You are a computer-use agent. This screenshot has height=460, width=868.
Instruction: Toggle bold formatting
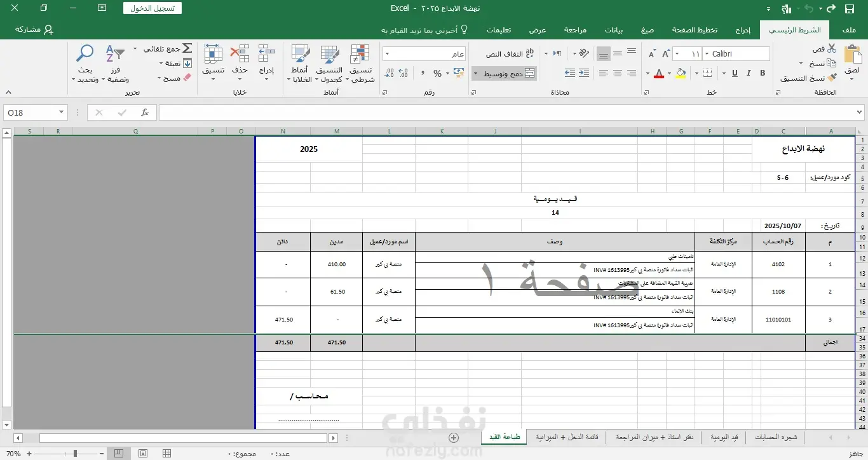pos(763,73)
